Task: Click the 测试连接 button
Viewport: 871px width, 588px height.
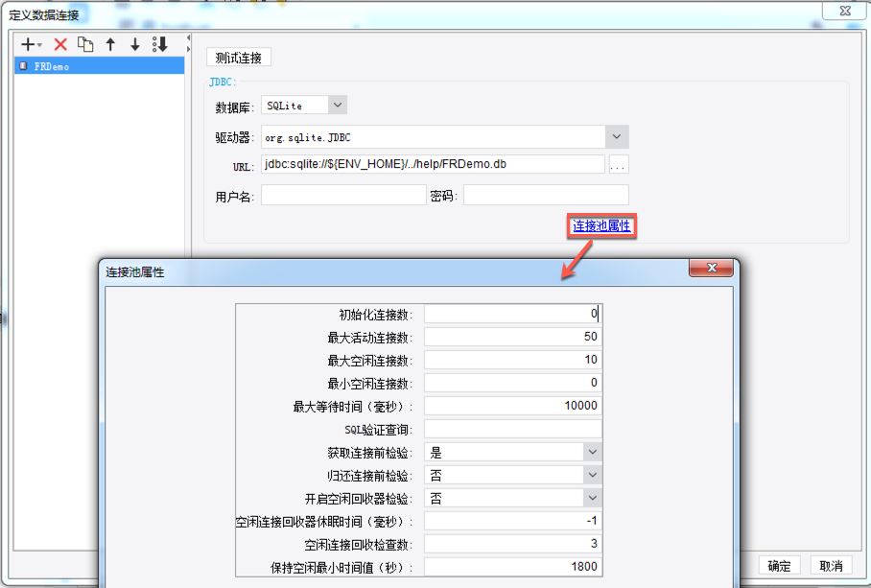Action: click(239, 58)
